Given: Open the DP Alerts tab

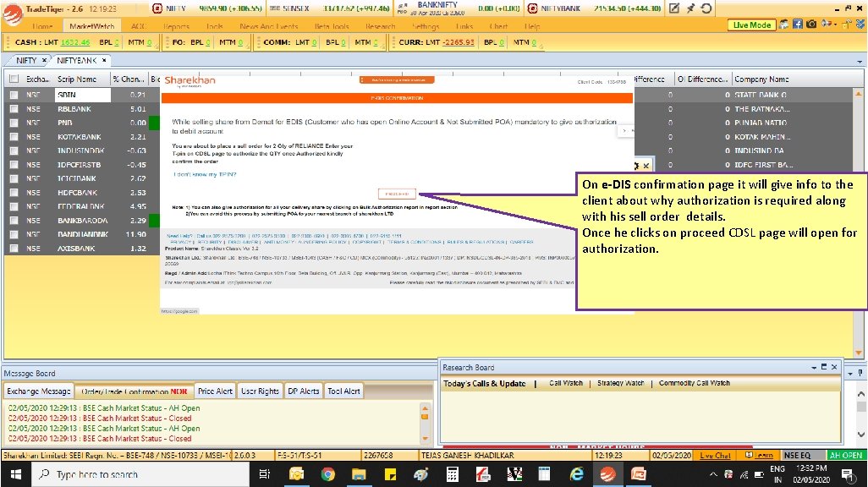Looking at the screenshot, I should [x=304, y=391].
